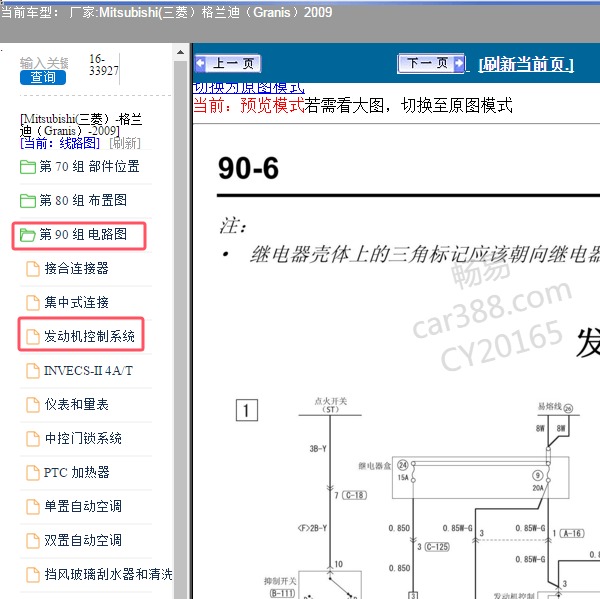Click the B-111 connector label in diagram
The image size is (600, 599).
(x=282, y=593)
